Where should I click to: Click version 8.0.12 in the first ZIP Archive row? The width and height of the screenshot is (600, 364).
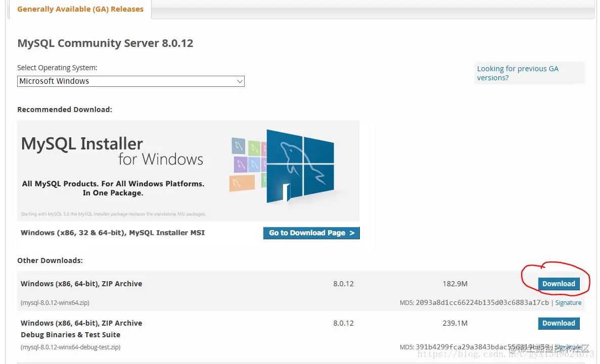pyautogui.click(x=343, y=284)
